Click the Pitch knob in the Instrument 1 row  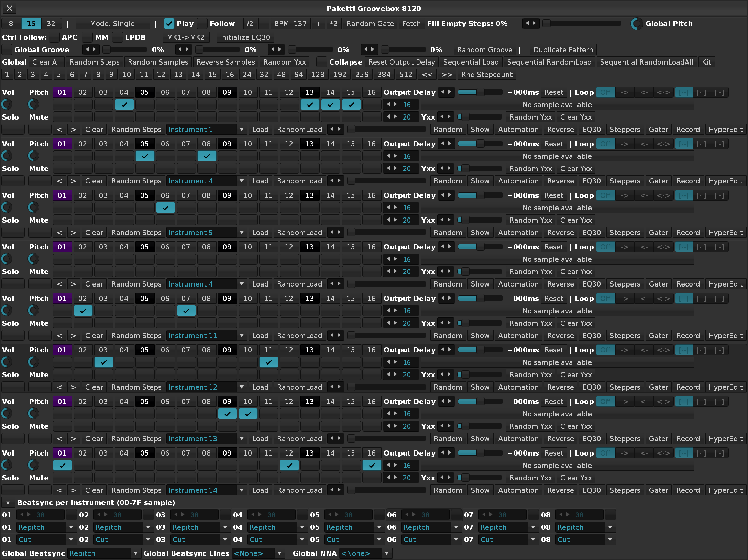tap(33, 104)
